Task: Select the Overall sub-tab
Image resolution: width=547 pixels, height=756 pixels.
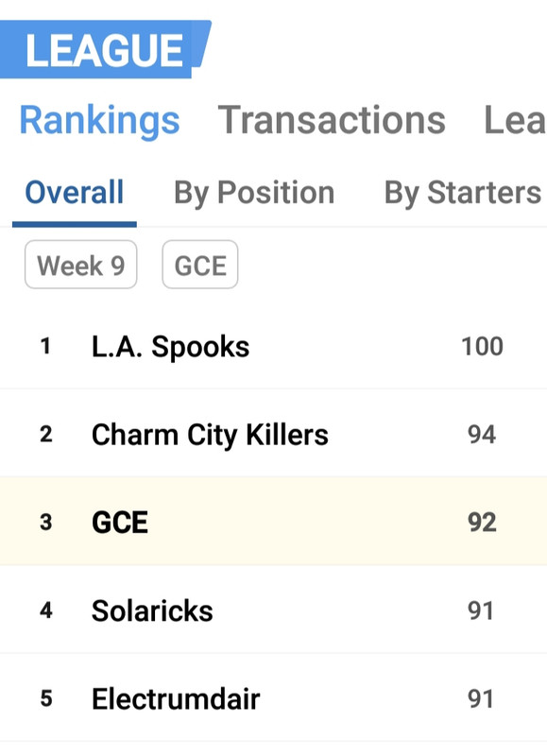Action: [x=75, y=193]
